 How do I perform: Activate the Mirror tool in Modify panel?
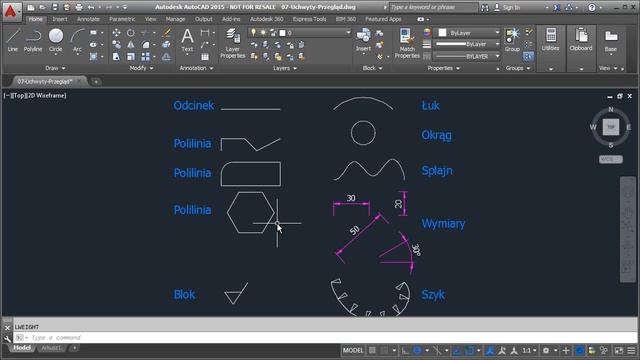(131, 44)
